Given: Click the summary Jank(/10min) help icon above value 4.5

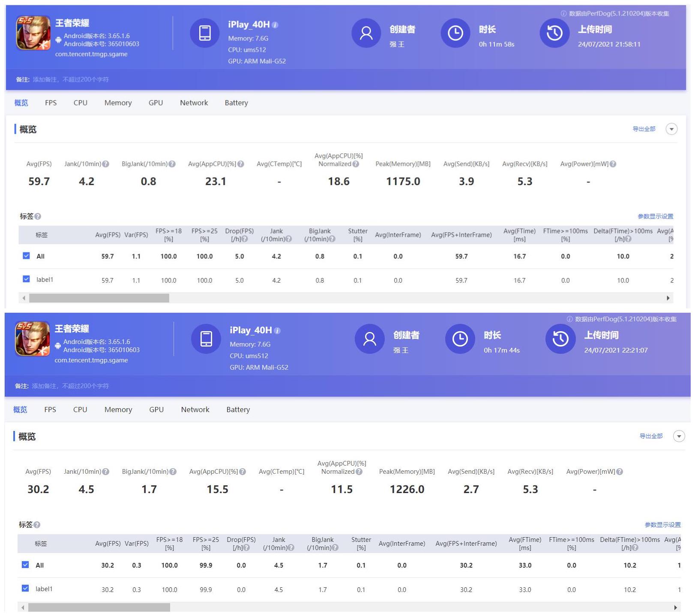Looking at the screenshot, I should pyautogui.click(x=106, y=472).
